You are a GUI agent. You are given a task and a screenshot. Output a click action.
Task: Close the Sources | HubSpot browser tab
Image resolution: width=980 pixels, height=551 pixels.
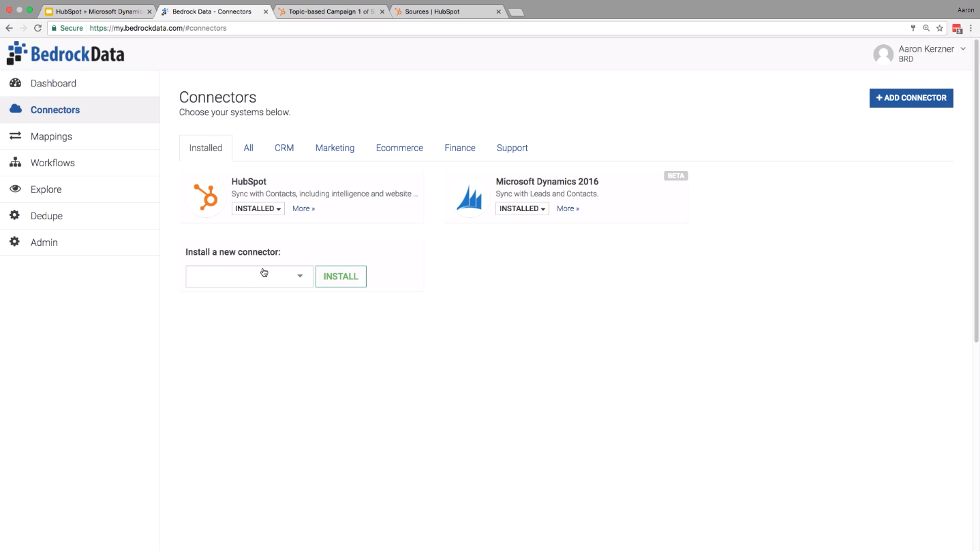tap(499, 12)
